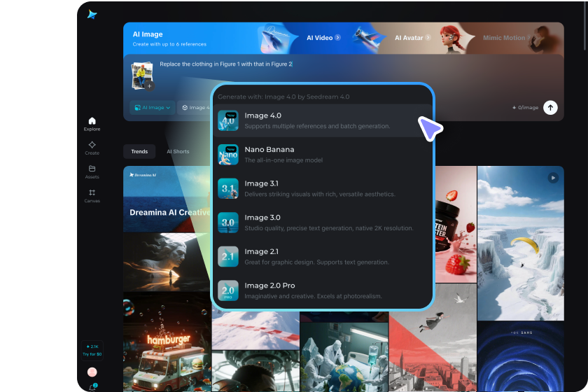Click the Image 2.1 model icon
Screen dimensions: 588x392
[x=228, y=257]
